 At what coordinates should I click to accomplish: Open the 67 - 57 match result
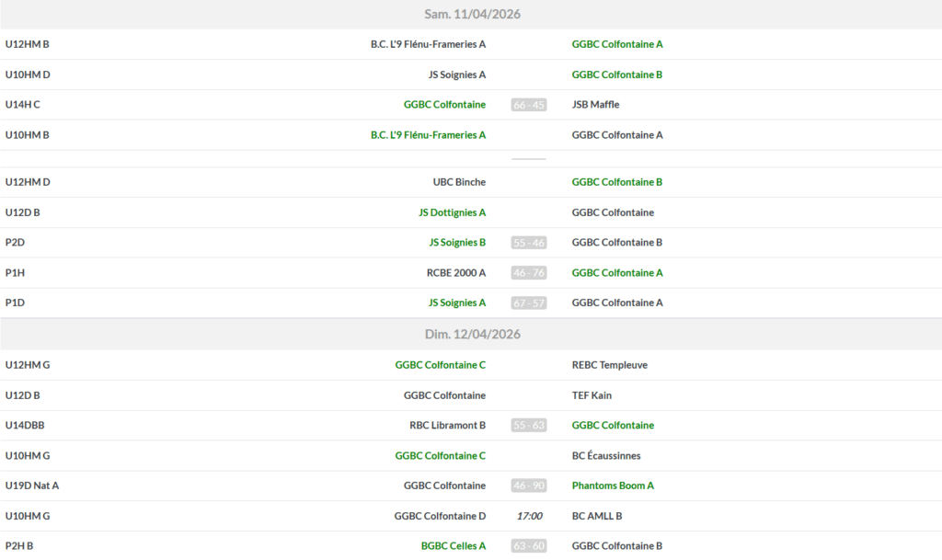click(x=529, y=303)
